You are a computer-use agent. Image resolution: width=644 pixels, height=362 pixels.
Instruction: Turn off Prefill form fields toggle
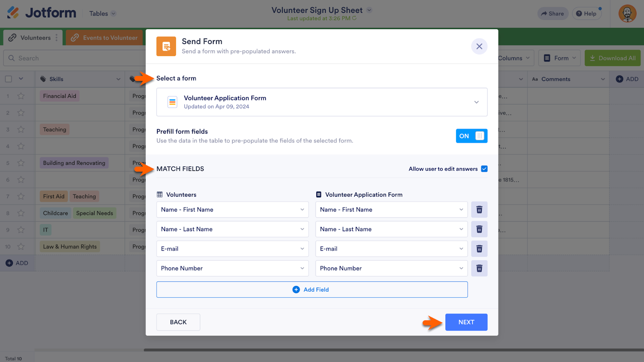pos(471,136)
